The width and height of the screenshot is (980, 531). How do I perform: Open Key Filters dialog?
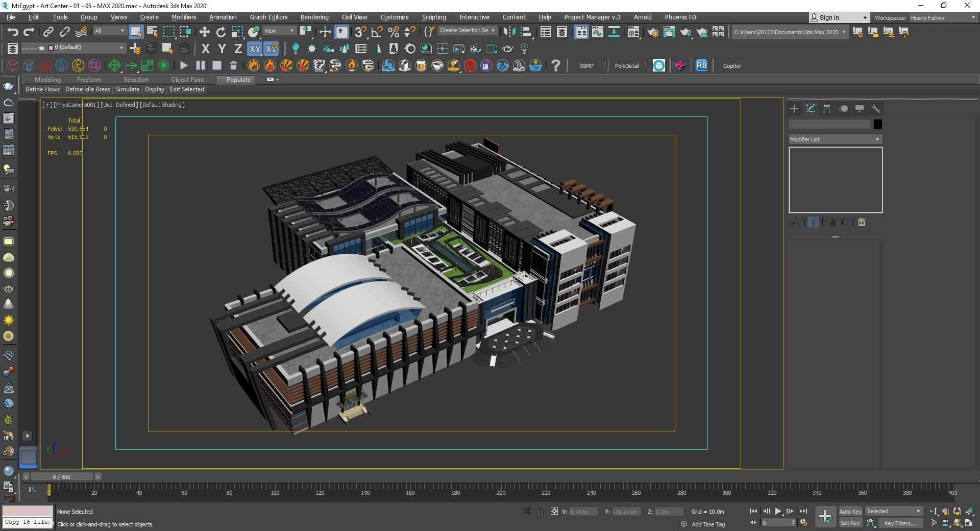pos(900,523)
